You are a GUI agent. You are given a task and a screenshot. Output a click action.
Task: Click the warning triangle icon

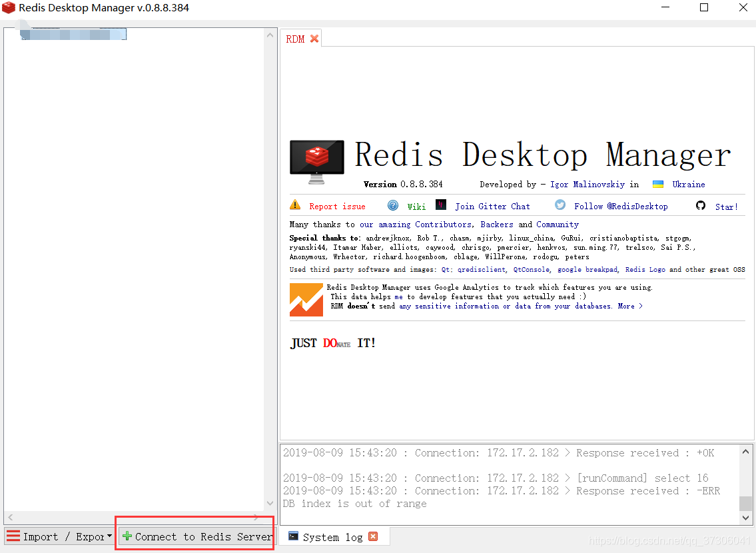pyautogui.click(x=295, y=205)
